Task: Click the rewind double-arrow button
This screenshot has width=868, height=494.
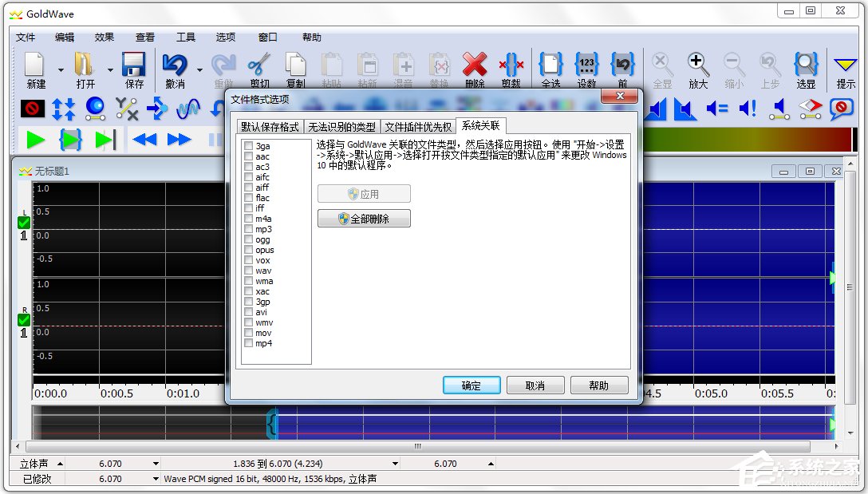Action: (x=145, y=140)
